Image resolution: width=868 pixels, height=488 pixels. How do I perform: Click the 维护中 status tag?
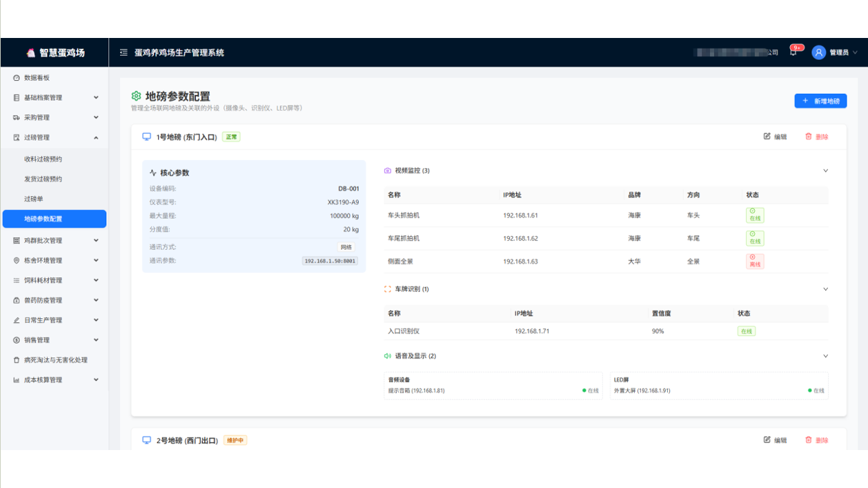tap(235, 440)
